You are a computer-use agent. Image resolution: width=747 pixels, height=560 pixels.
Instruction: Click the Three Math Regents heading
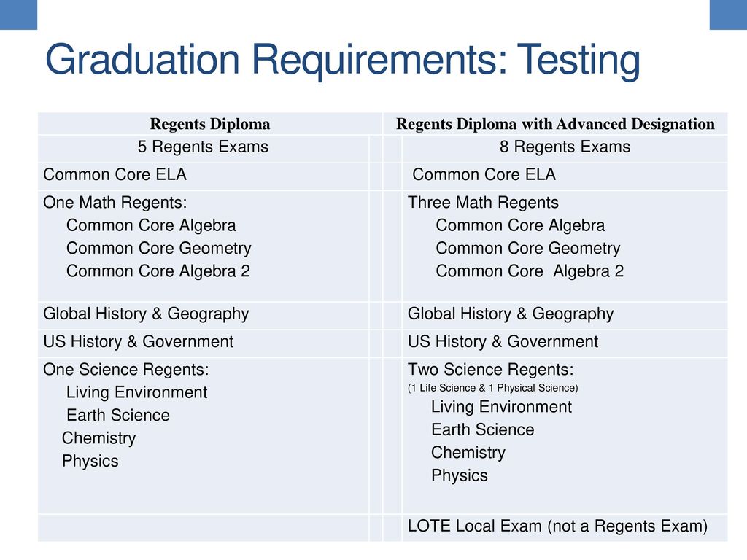[x=483, y=203]
